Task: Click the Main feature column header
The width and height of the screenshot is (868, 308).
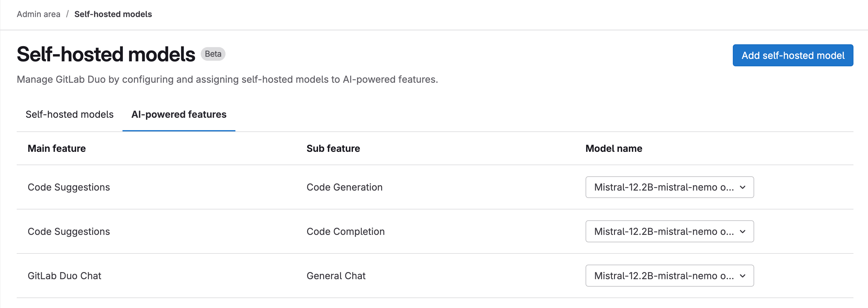Action: tap(57, 148)
